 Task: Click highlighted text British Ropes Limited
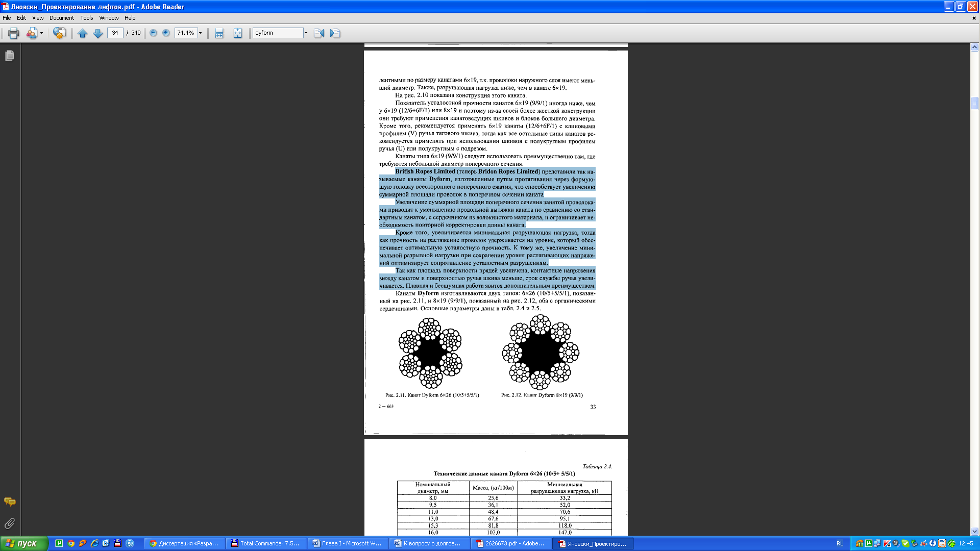pyautogui.click(x=425, y=171)
